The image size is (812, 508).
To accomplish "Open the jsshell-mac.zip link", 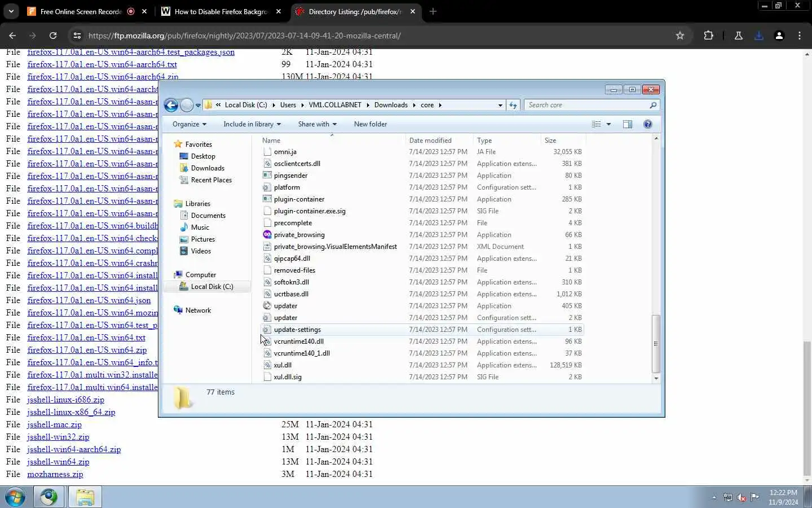I will pos(55,424).
